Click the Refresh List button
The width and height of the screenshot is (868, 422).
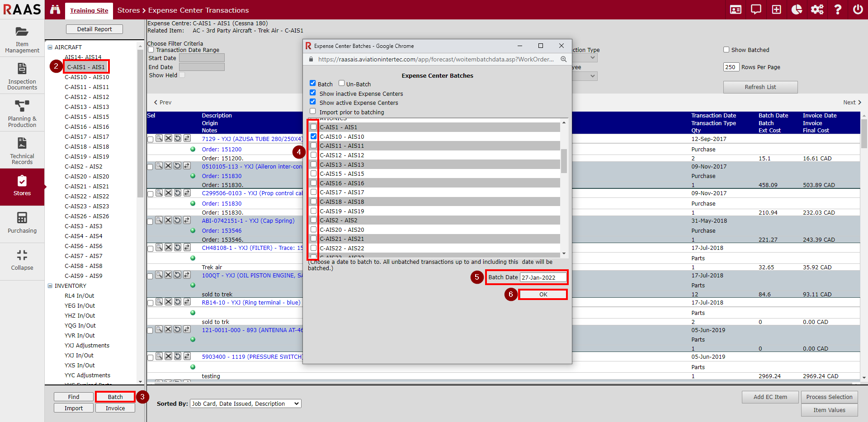pyautogui.click(x=760, y=87)
